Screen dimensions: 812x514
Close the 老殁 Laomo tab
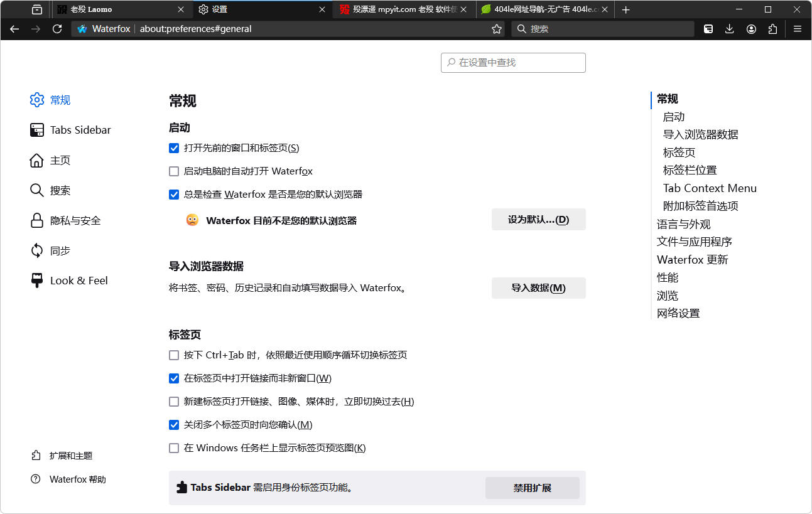[181, 9]
